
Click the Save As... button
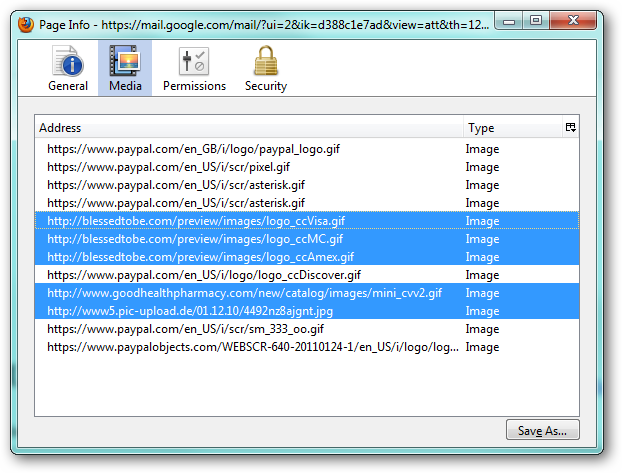pyautogui.click(x=542, y=430)
